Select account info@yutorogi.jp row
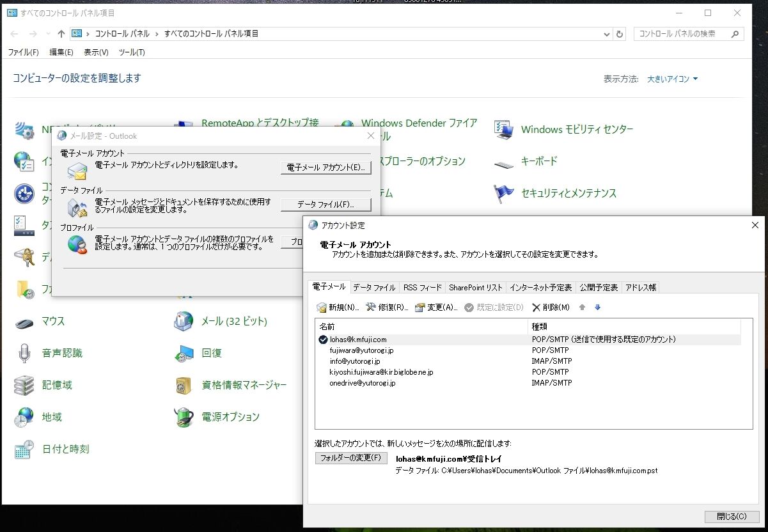The image size is (768, 532). pos(529,361)
